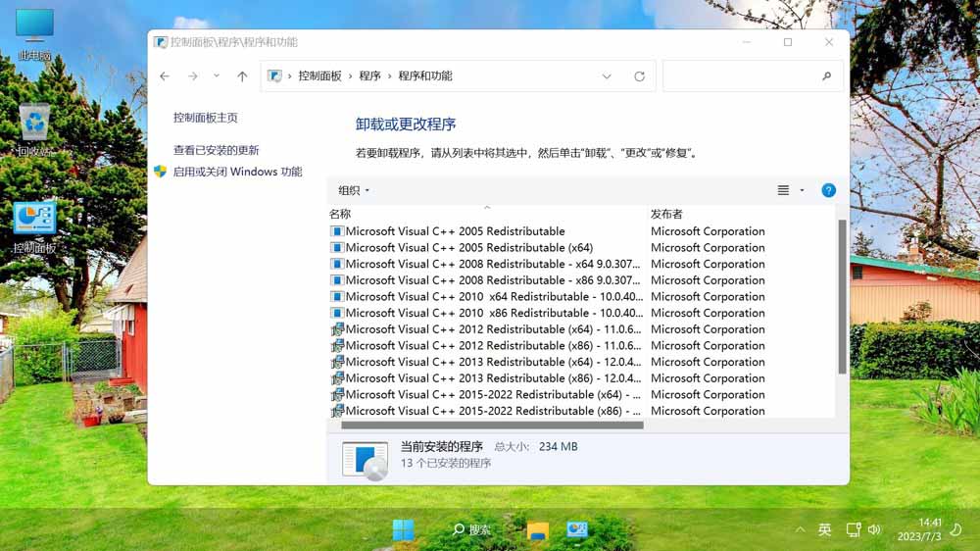Open recent locations dropdown chevron
980x551 pixels.
pyautogui.click(x=217, y=75)
